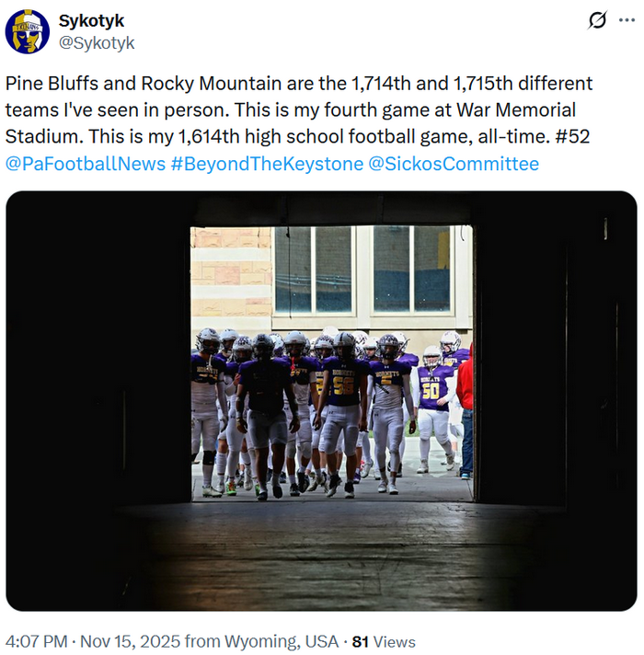Open the Grok explain-post icon

click(597, 20)
